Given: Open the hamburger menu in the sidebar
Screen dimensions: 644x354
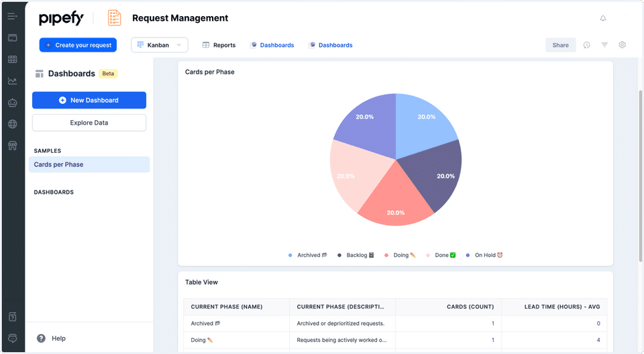Looking at the screenshot, I should (12, 17).
